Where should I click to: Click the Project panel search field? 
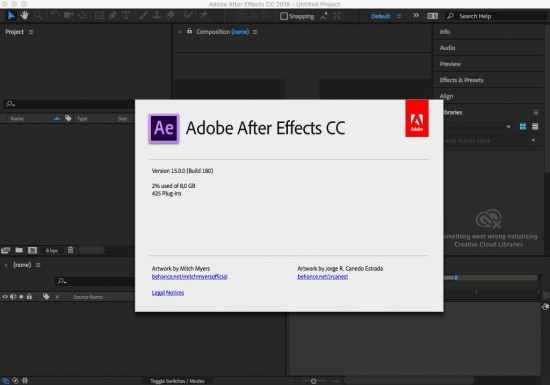pos(68,104)
